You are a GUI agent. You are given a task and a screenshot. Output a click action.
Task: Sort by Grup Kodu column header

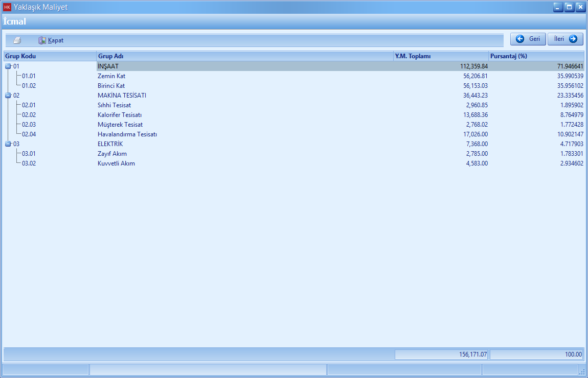50,56
